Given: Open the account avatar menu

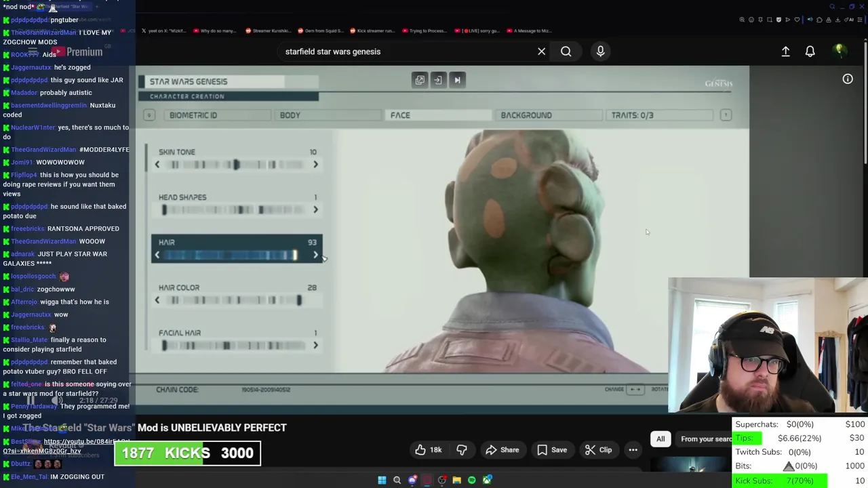Looking at the screenshot, I should (840, 51).
